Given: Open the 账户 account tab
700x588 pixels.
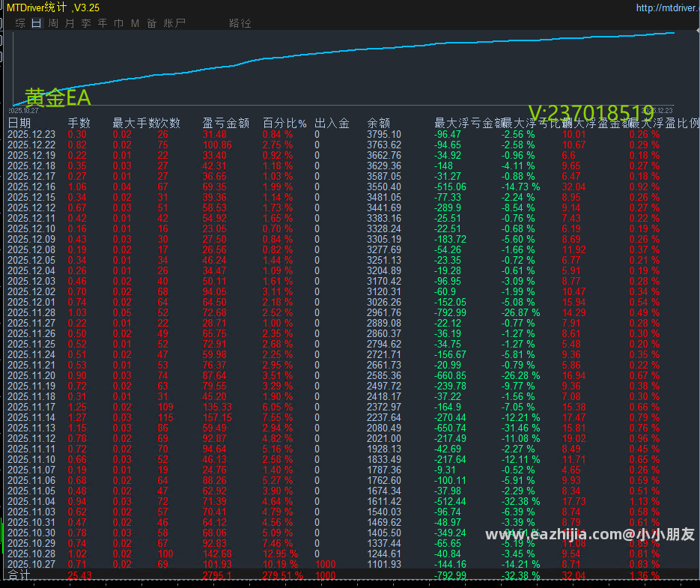Looking at the screenshot, I should pos(174,23).
